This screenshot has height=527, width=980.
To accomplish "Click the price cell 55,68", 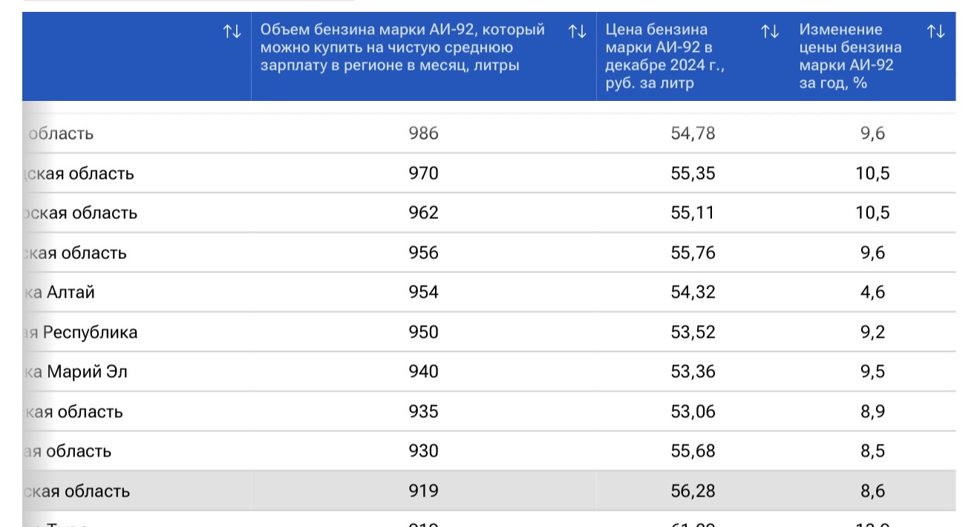I will point(693,451).
